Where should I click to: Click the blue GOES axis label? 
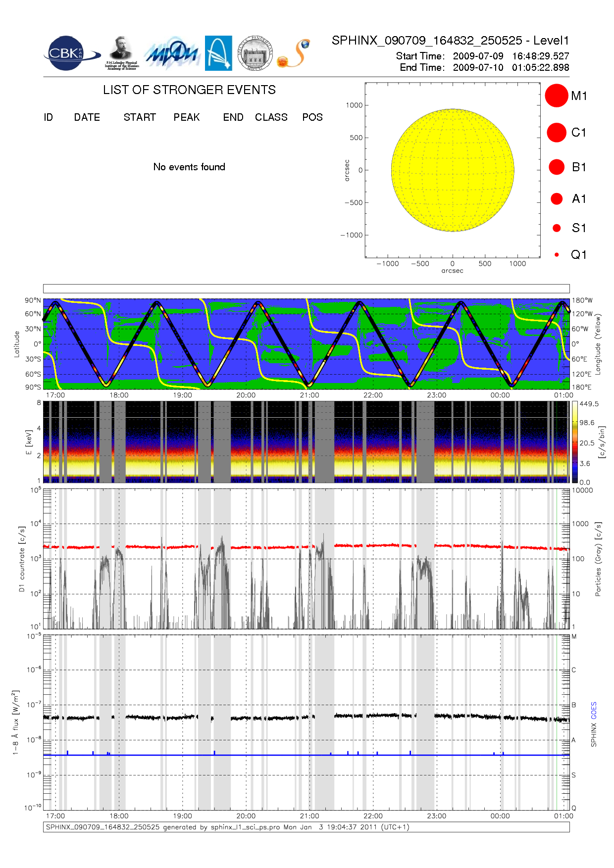click(594, 711)
